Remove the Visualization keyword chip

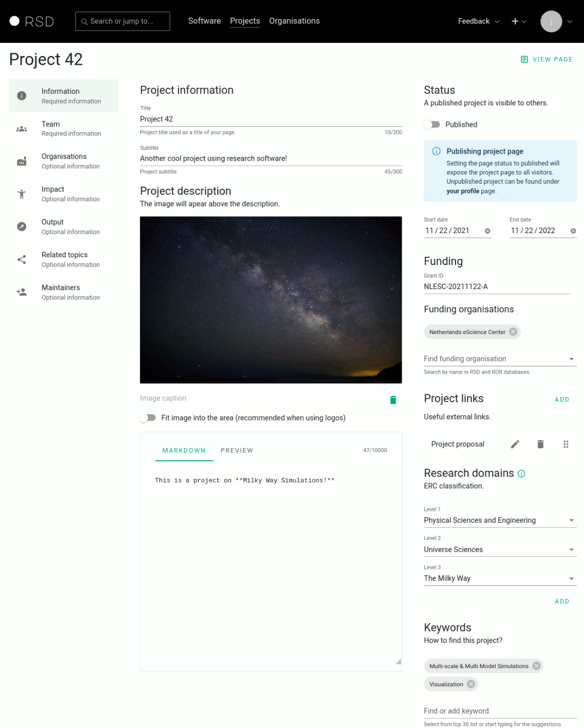click(471, 684)
